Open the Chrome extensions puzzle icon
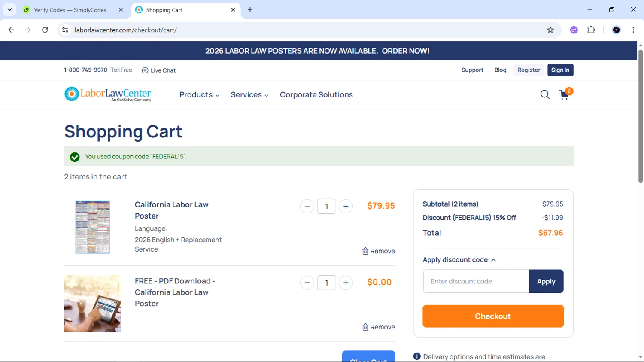This screenshot has height=362, width=644. pos(591,30)
